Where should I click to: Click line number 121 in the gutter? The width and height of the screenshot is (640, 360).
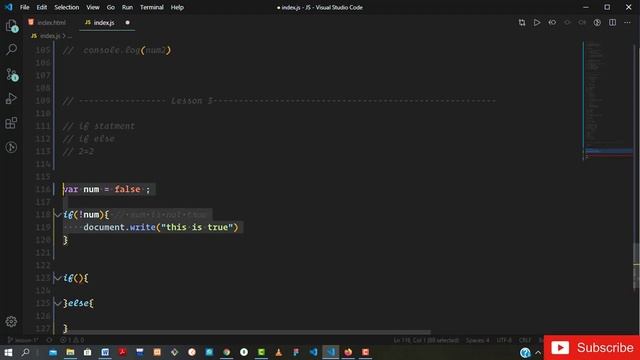click(43, 253)
